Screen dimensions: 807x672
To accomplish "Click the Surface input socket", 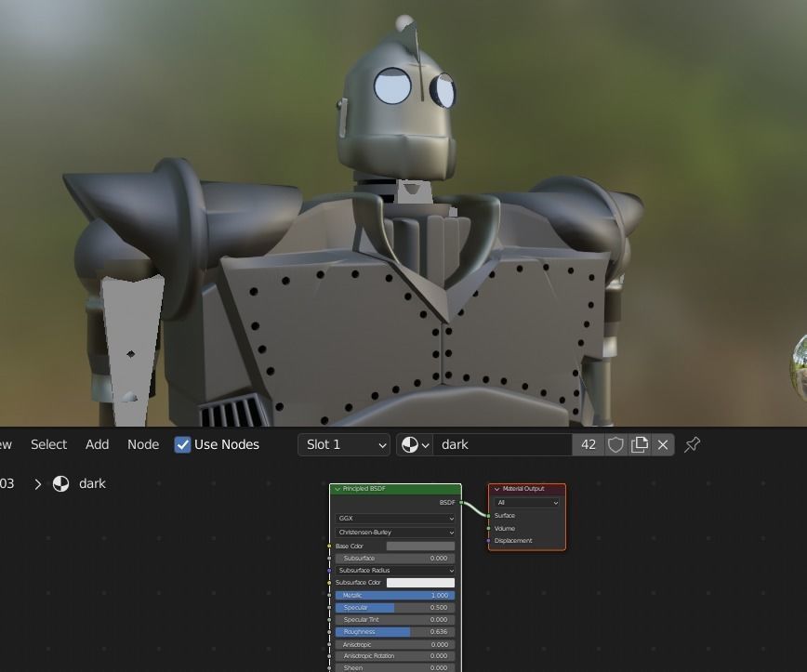I will pyautogui.click(x=488, y=516).
